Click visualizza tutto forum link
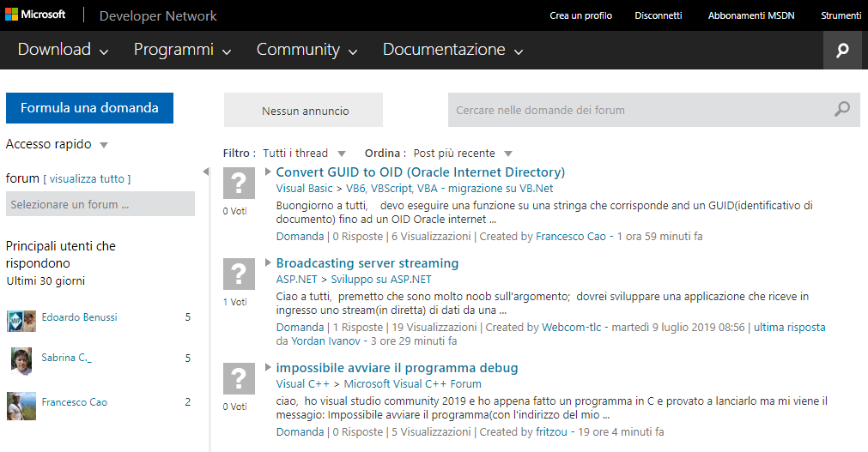This screenshot has height=452, width=868. coord(87,178)
